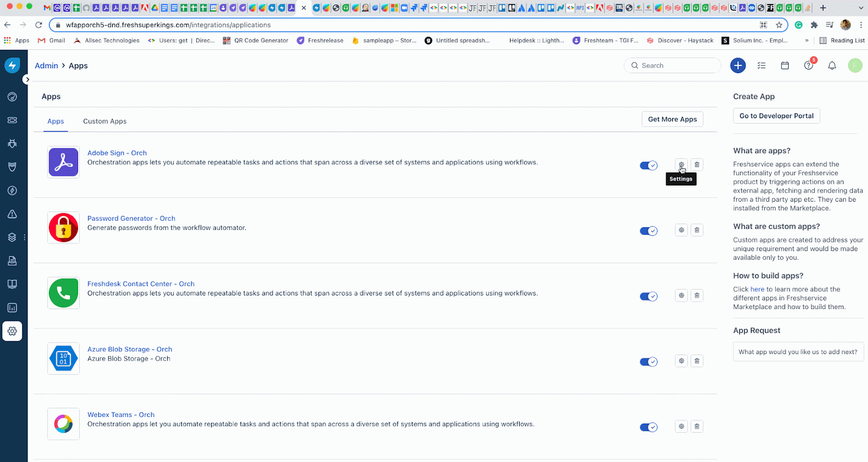This screenshot has height=462, width=868.
Task: Click the Password Generator lock logo
Action: click(63, 228)
